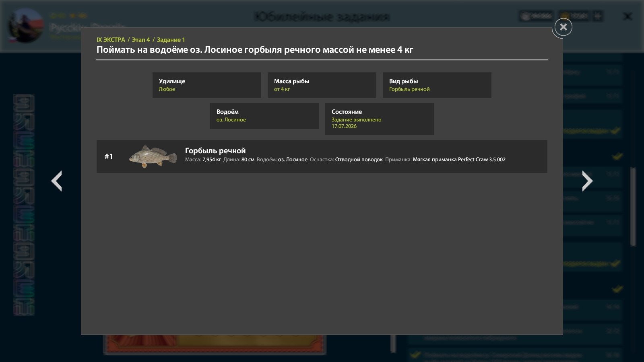Viewport: 644px width, 362px height.
Task: Click the Состояние status tile
Action: click(x=380, y=119)
